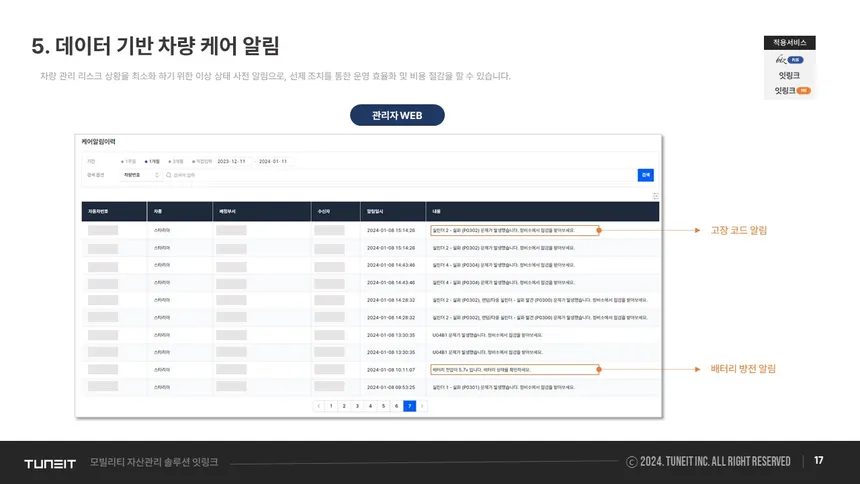Go to next page arrow
Image resolution: width=860 pixels, height=484 pixels.
[422, 406]
